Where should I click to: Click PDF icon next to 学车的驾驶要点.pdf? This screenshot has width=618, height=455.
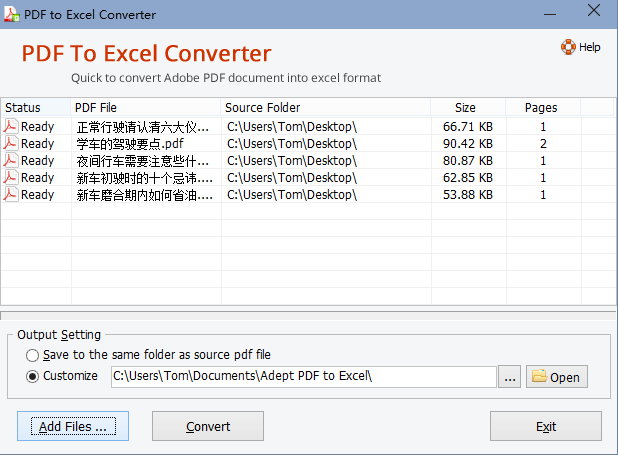click(11, 144)
